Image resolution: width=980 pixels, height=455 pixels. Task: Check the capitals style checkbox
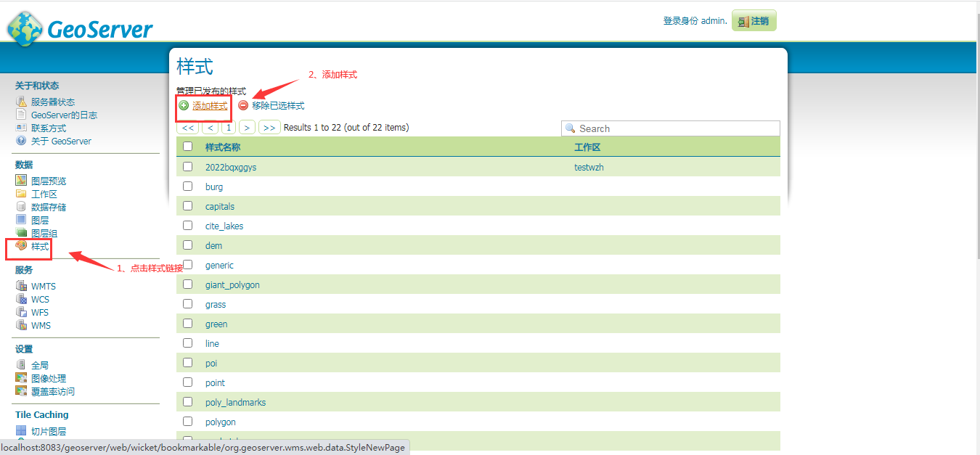[188, 206]
